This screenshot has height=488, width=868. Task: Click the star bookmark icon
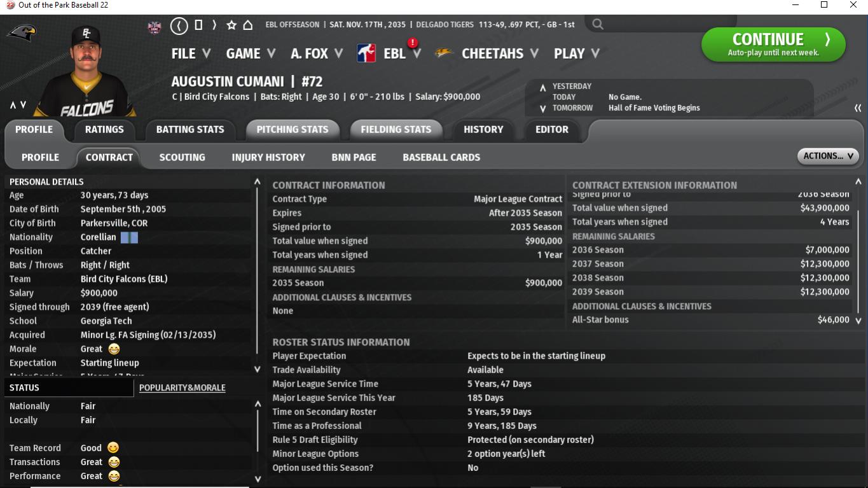231,25
